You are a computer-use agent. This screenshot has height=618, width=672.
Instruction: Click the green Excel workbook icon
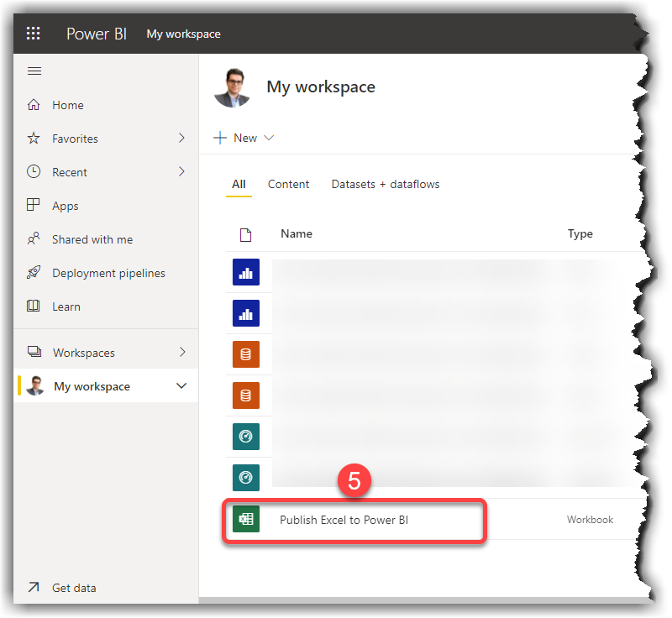pos(245,519)
